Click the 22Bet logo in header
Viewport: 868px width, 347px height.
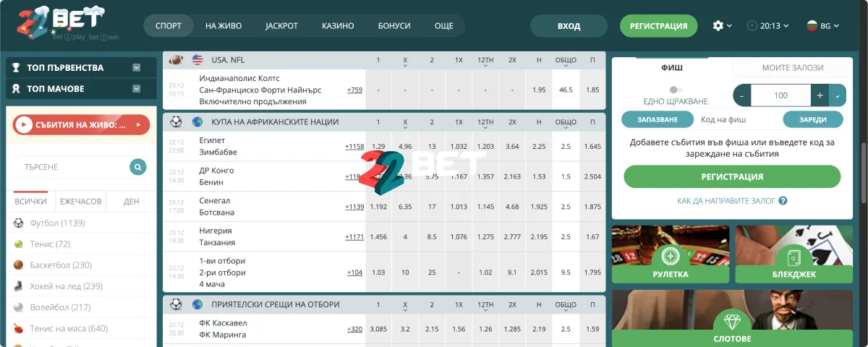click(67, 24)
